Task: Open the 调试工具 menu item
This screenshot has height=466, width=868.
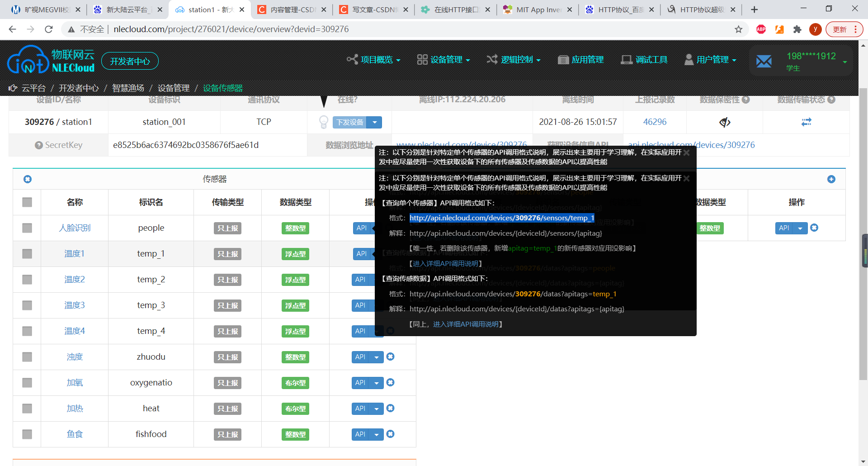Action: point(644,60)
